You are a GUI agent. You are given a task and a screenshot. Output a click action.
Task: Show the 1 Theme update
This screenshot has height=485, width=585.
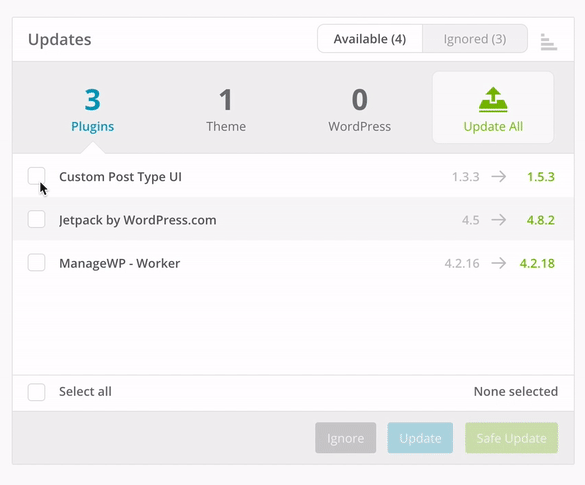click(x=226, y=110)
